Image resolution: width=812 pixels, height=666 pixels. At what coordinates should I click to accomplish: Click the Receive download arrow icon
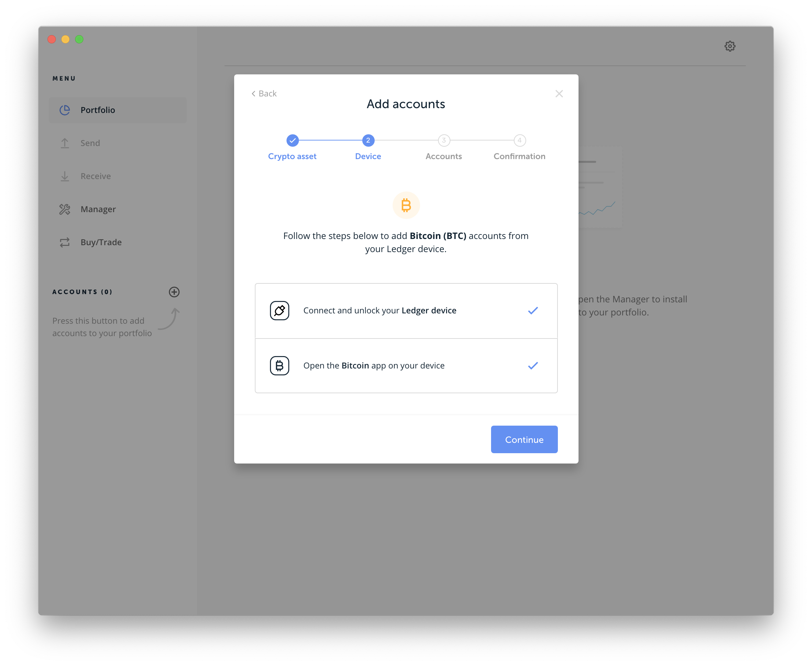64,176
